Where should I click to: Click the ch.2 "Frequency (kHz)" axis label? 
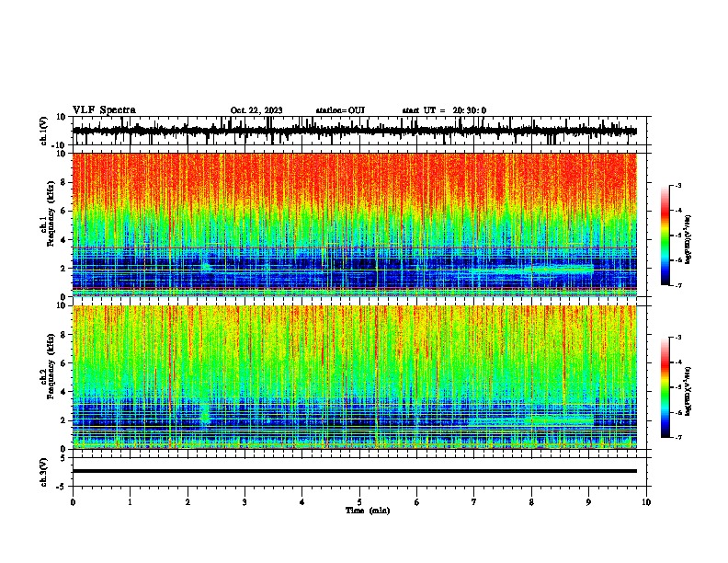(x=51, y=366)
